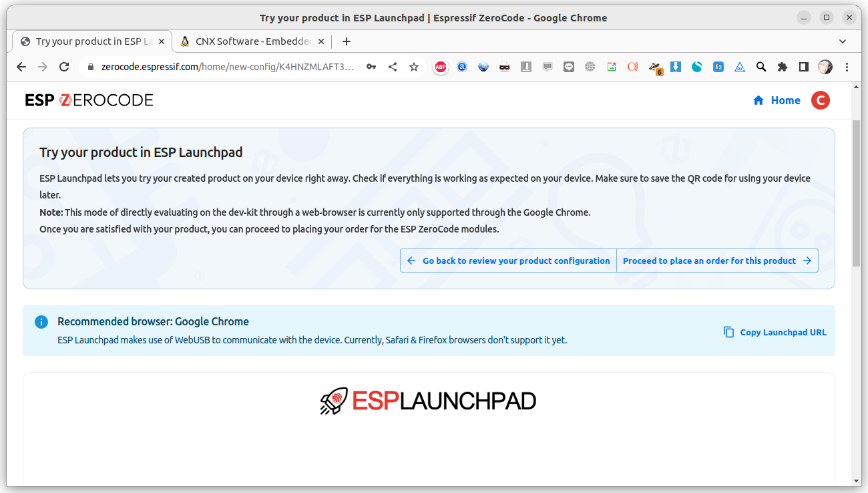The image size is (868, 493).
Task: Open the gray globe extension icon
Action: (x=590, y=67)
